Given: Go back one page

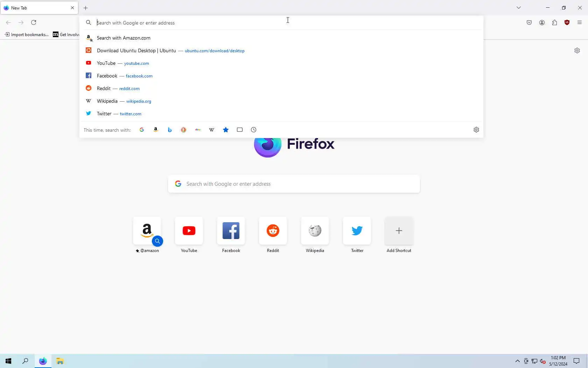Looking at the screenshot, I should point(8,22).
